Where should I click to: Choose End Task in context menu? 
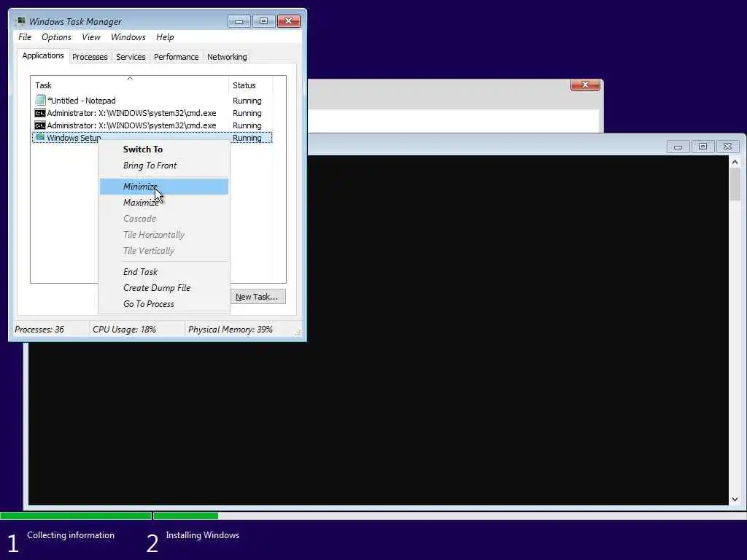[164, 272]
